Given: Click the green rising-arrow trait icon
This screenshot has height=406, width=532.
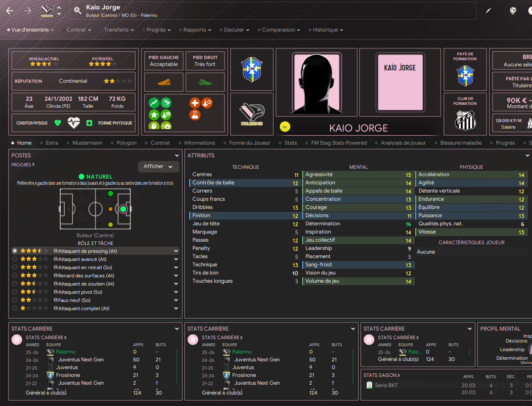Looking at the screenshot, I should click(x=154, y=103).
